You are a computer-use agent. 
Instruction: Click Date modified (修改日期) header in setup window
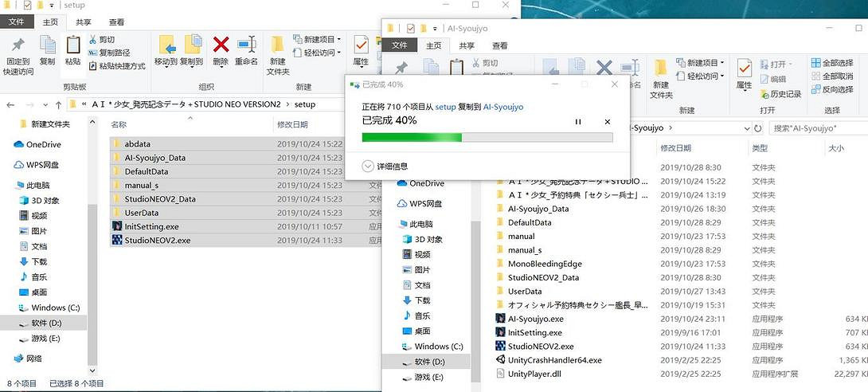[292, 124]
